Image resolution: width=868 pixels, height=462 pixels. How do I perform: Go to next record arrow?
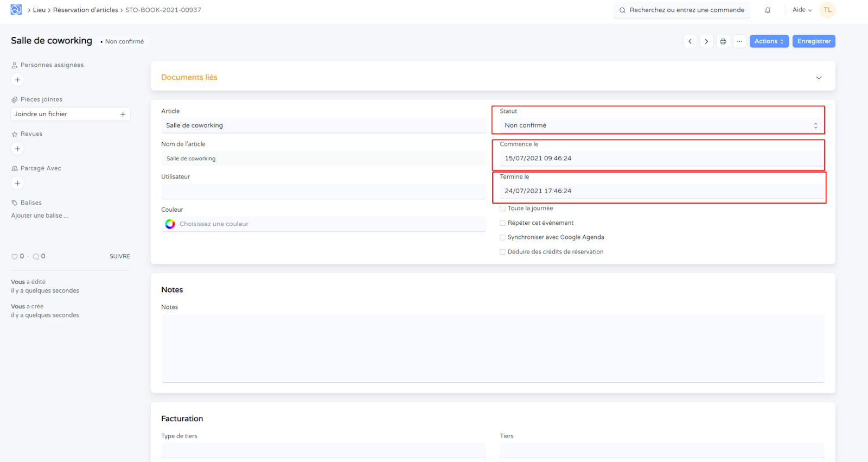point(706,41)
